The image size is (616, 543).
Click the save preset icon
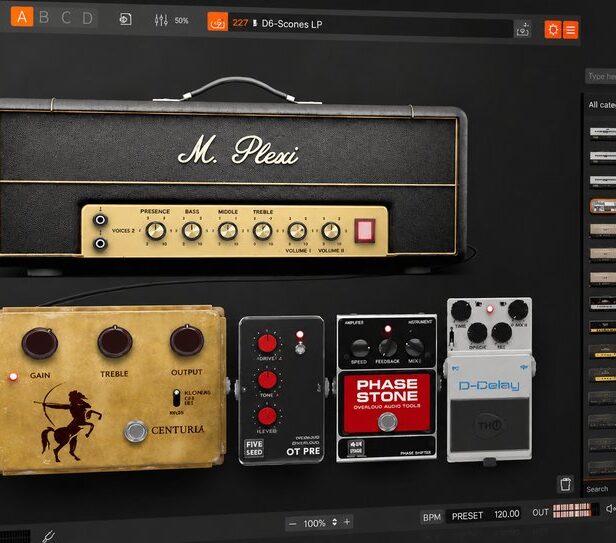pyautogui.click(x=522, y=29)
